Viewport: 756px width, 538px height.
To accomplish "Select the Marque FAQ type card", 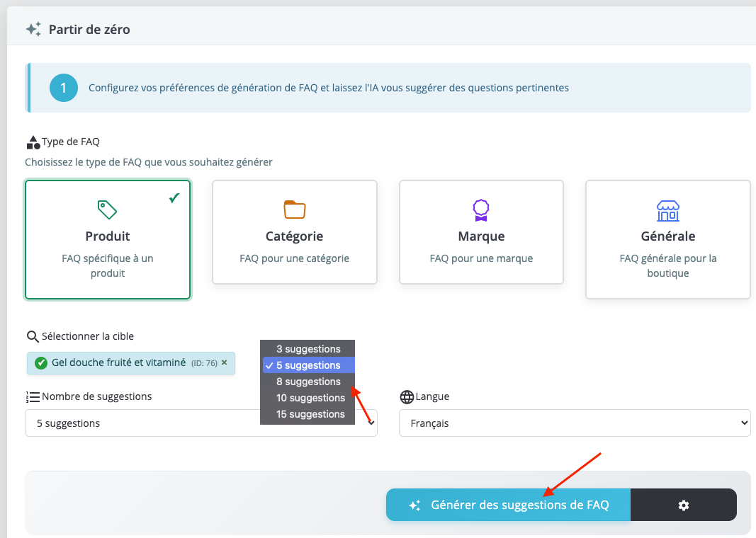I will 481,232.
